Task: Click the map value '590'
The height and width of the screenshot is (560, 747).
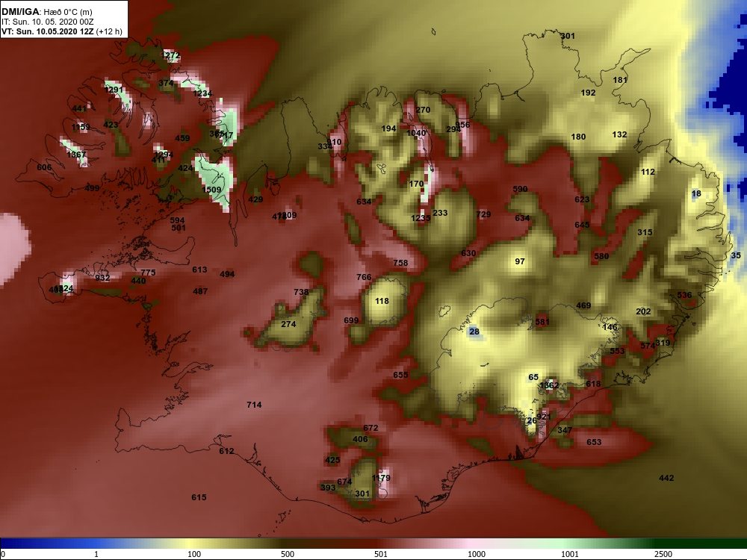Action: (x=520, y=189)
